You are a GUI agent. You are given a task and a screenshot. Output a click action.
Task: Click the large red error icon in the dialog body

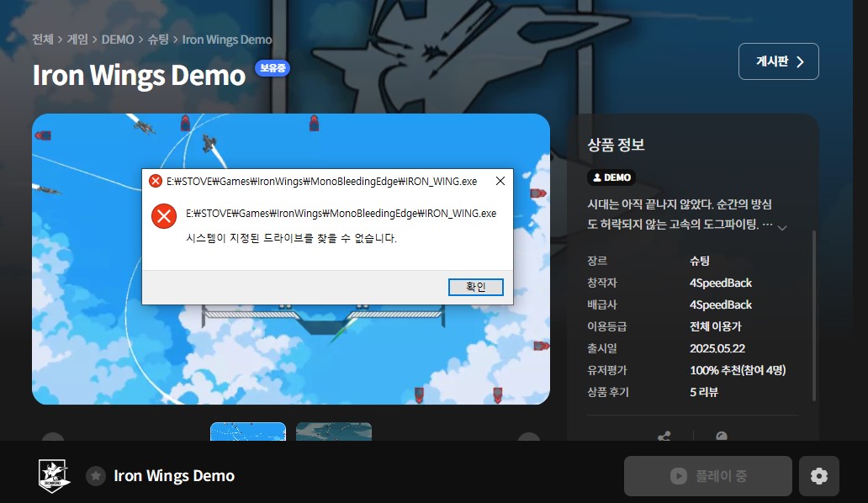[x=164, y=216]
